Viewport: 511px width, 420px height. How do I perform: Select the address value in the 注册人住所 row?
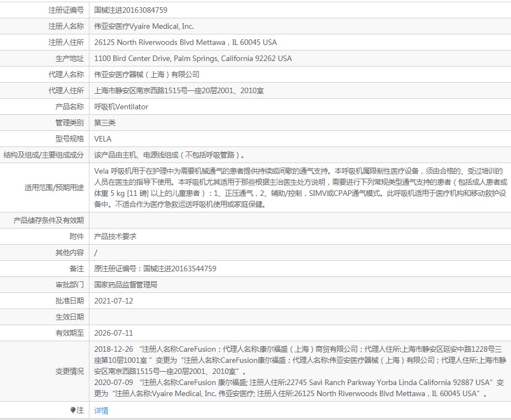coord(186,42)
